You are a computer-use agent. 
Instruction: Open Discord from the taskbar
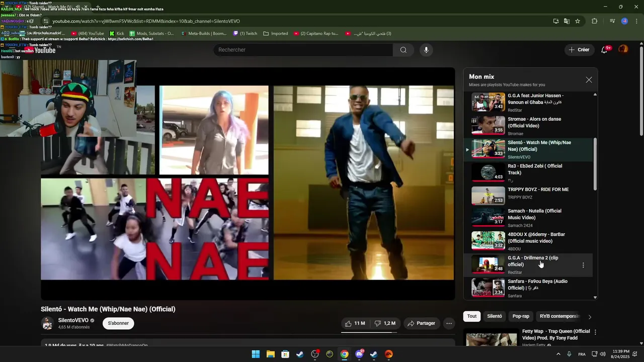(359, 354)
